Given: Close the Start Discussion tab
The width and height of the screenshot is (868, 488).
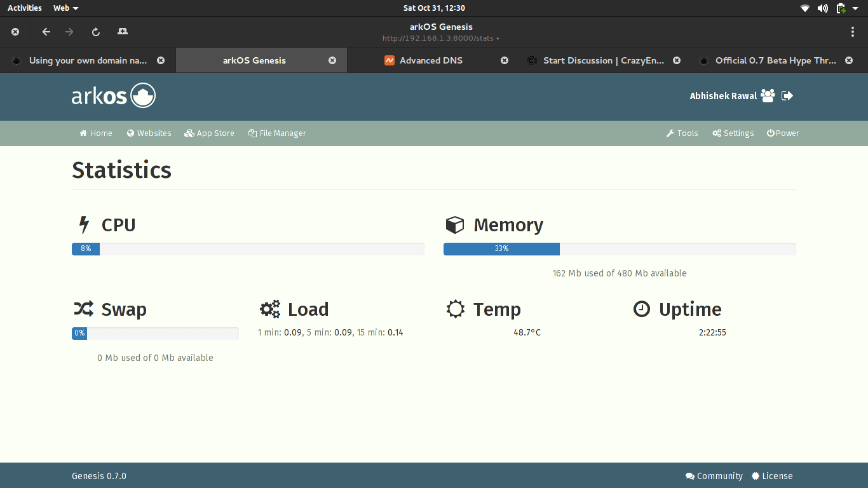Looking at the screenshot, I should click(677, 60).
